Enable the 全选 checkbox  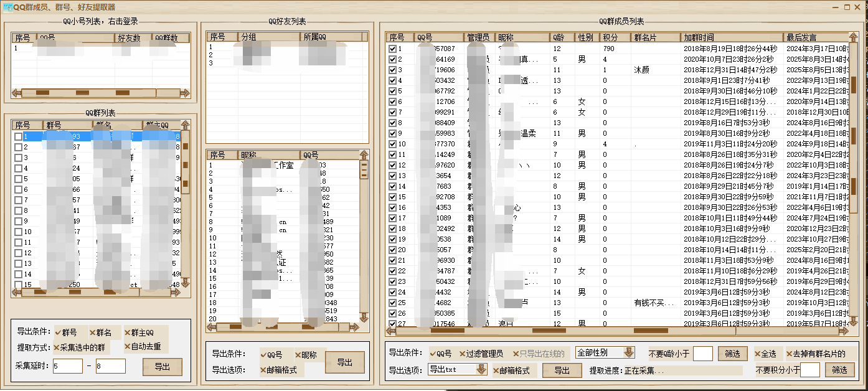[767, 354]
